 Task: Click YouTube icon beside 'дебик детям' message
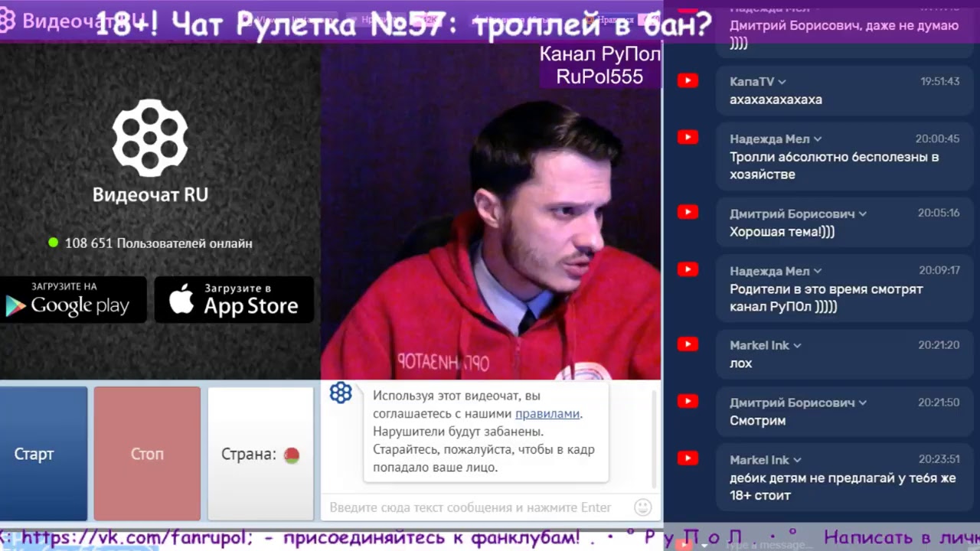[688, 458]
